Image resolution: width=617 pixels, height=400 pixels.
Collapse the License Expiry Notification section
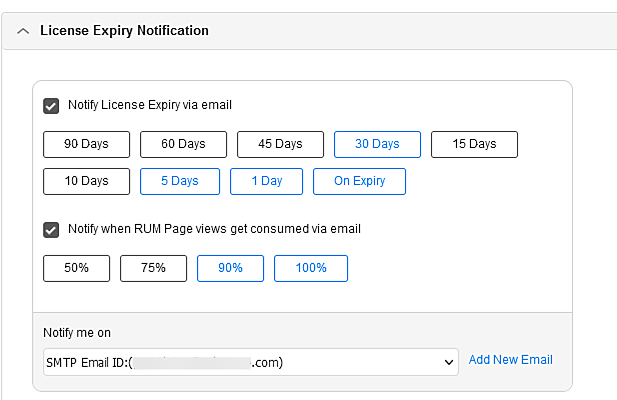(23, 31)
